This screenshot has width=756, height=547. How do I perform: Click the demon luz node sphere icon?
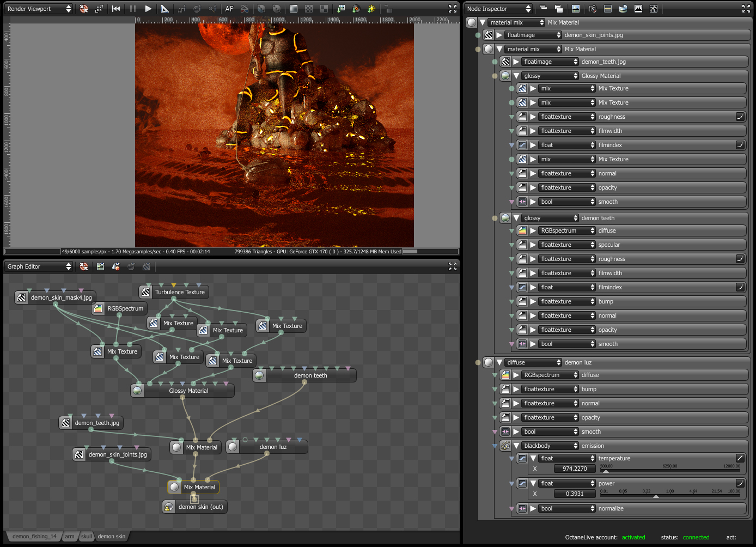click(233, 447)
